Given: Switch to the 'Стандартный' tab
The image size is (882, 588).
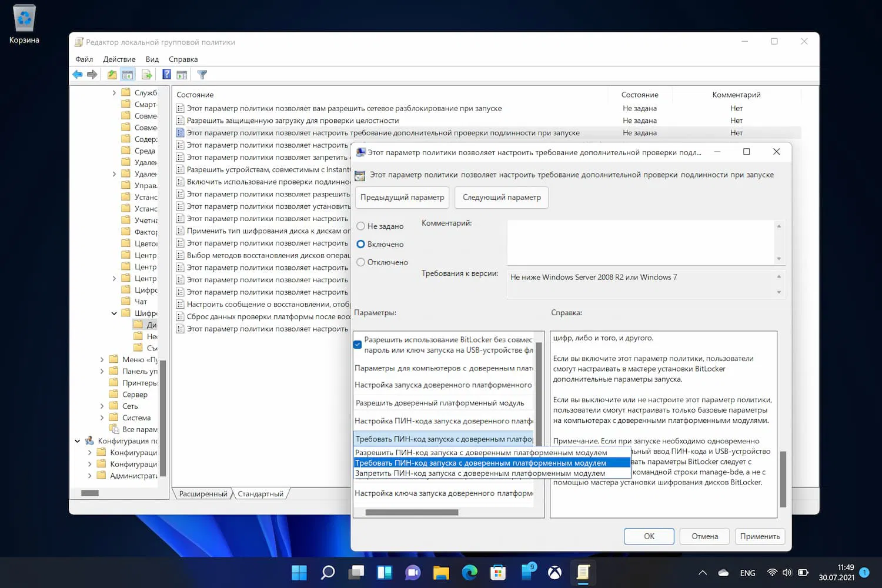Looking at the screenshot, I should coord(260,494).
